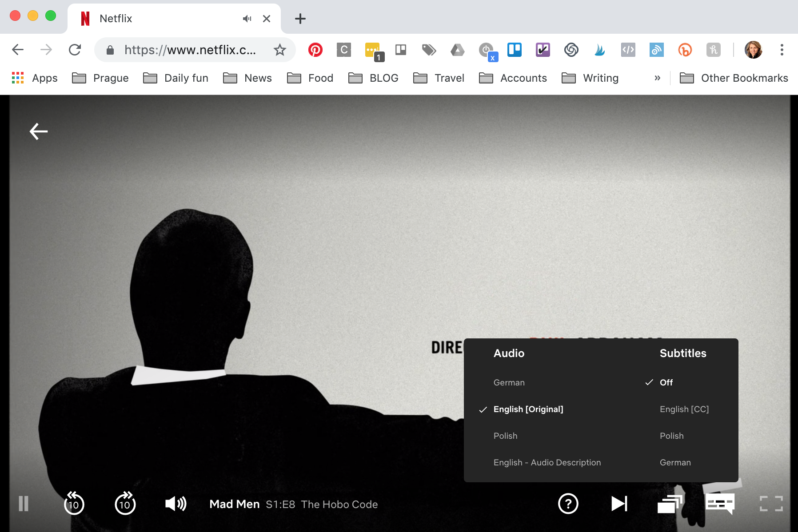Select Polish audio
The height and width of the screenshot is (532, 798).
coord(505,436)
